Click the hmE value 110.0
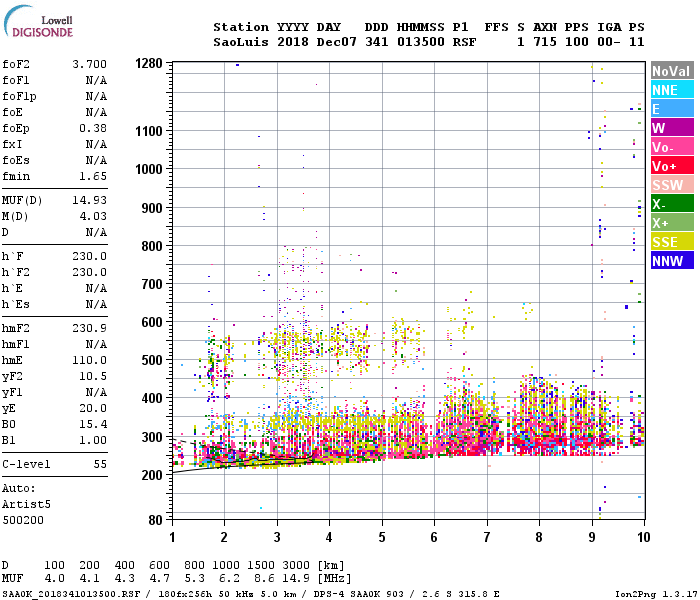Viewport: 700px width, 600px height. 90,360
